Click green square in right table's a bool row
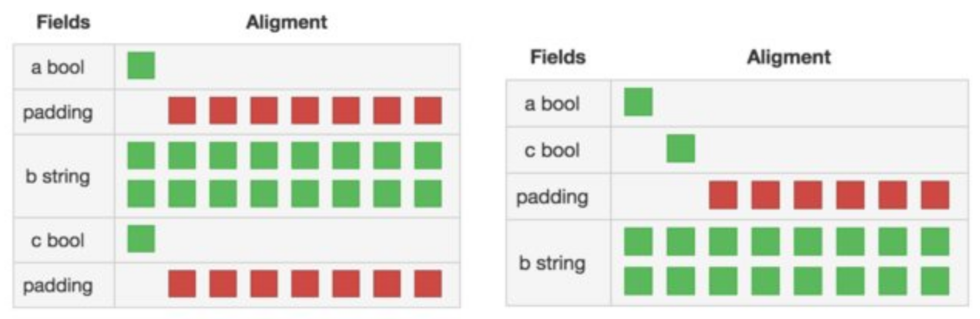This screenshot has width=980, height=319. coord(638,102)
